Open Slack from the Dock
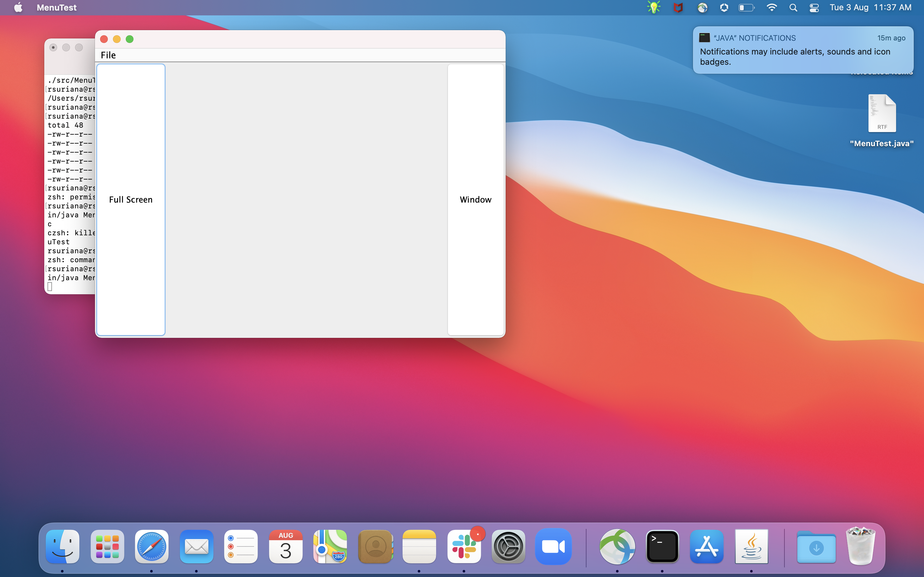Viewport: 924px width, 577px height. pyautogui.click(x=464, y=547)
